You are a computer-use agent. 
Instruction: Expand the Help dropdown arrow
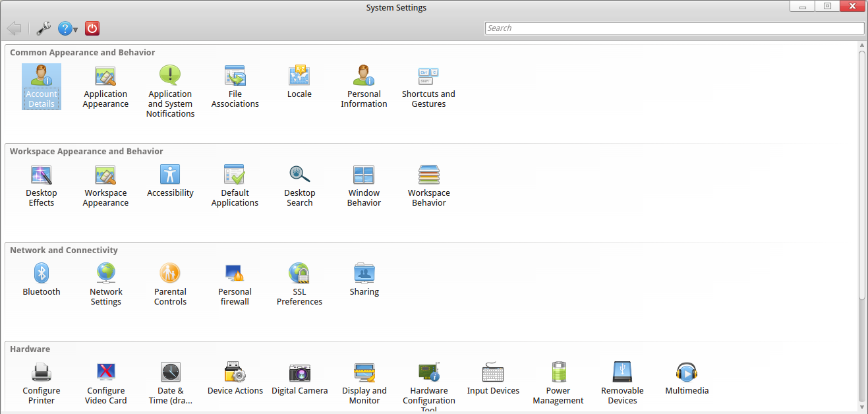pyautogui.click(x=76, y=30)
